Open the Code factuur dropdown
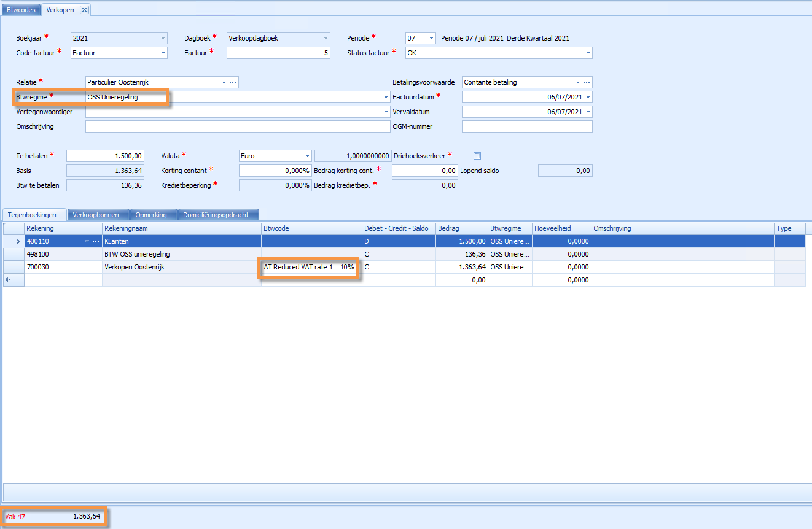The height and width of the screenshot is (529, 812). [163, 53]
